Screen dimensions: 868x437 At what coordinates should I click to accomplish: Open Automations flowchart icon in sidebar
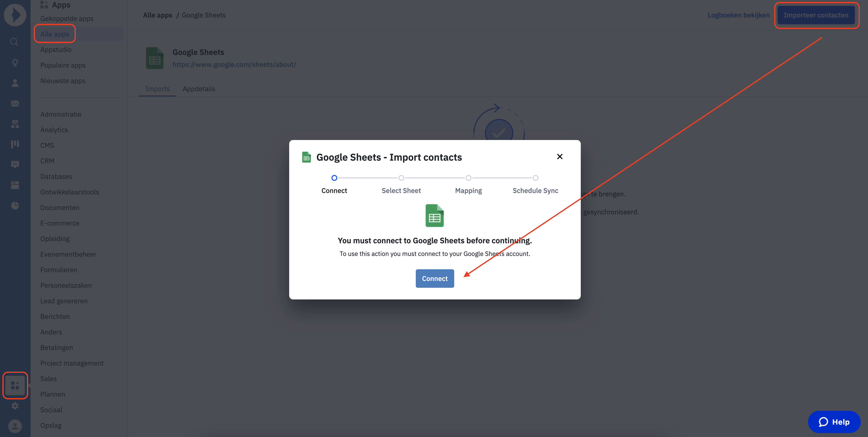pyautogui.click(x=15, y=124)
